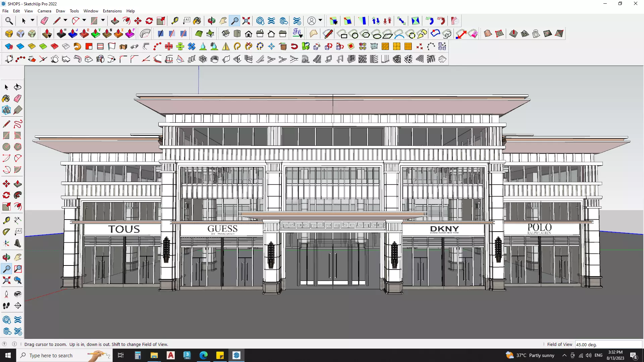Choose the Make Component tool
Screen dimensions: 644x362
tap(6, 110)
